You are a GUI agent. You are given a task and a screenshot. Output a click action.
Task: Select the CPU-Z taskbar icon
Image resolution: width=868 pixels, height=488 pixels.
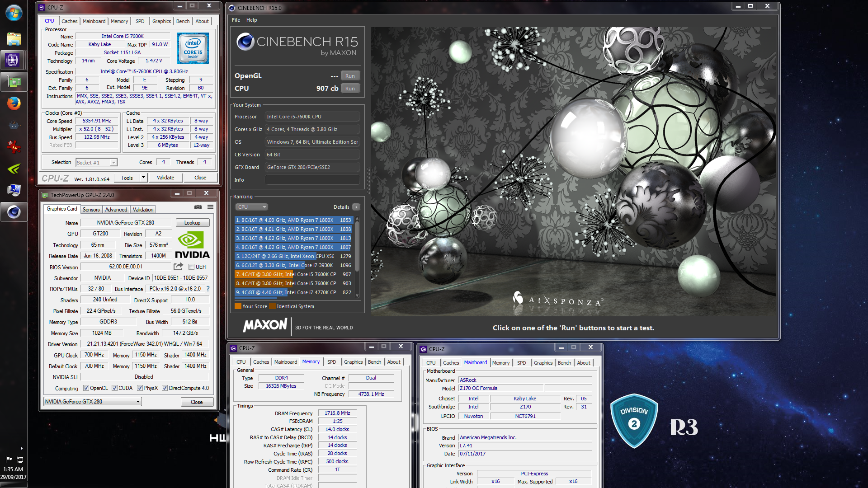pos(13,60)
